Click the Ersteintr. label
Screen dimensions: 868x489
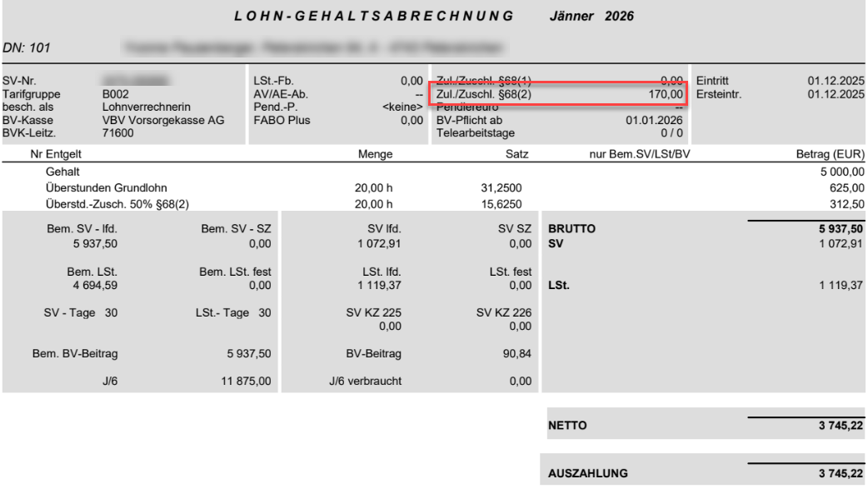[x=719, y=94]
